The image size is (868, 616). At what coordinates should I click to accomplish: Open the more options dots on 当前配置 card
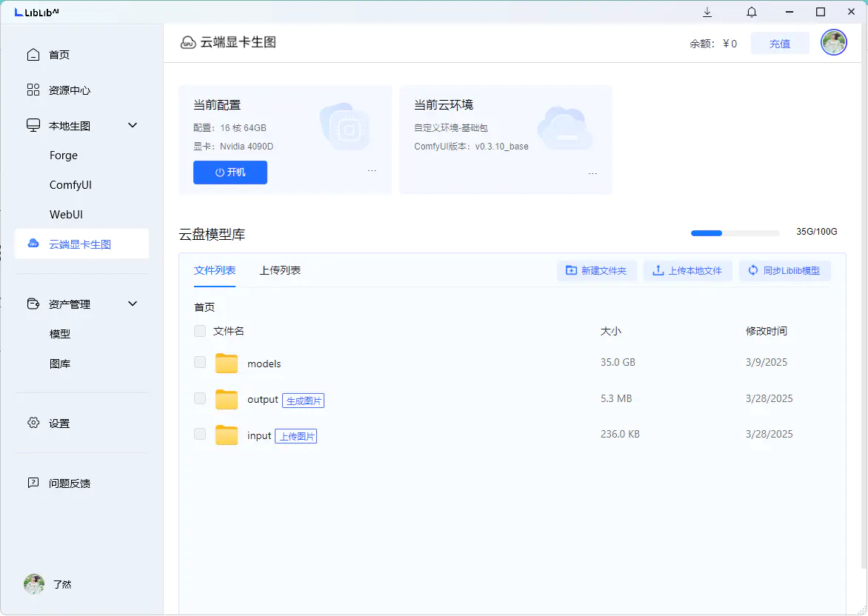pos(372,171)
